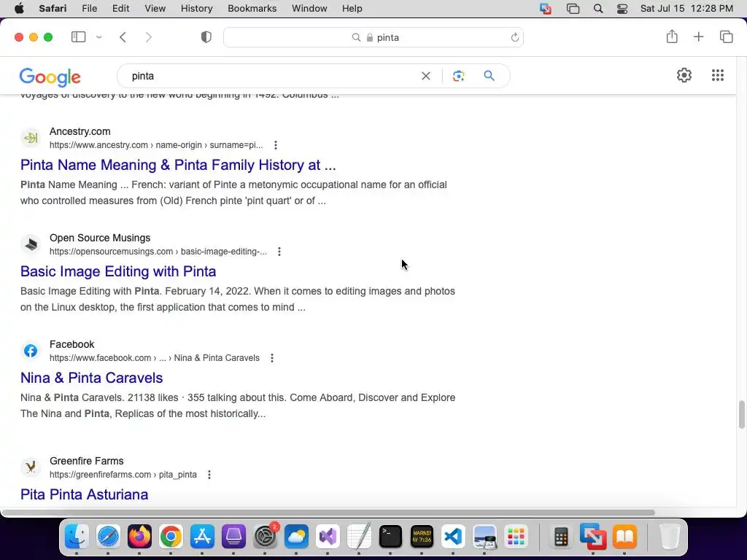Viewport: 747px width, 560px height.
Task: Click the ancestry.com URL breadcrumb
Action: pyautogui.click(x=156, y=145)
